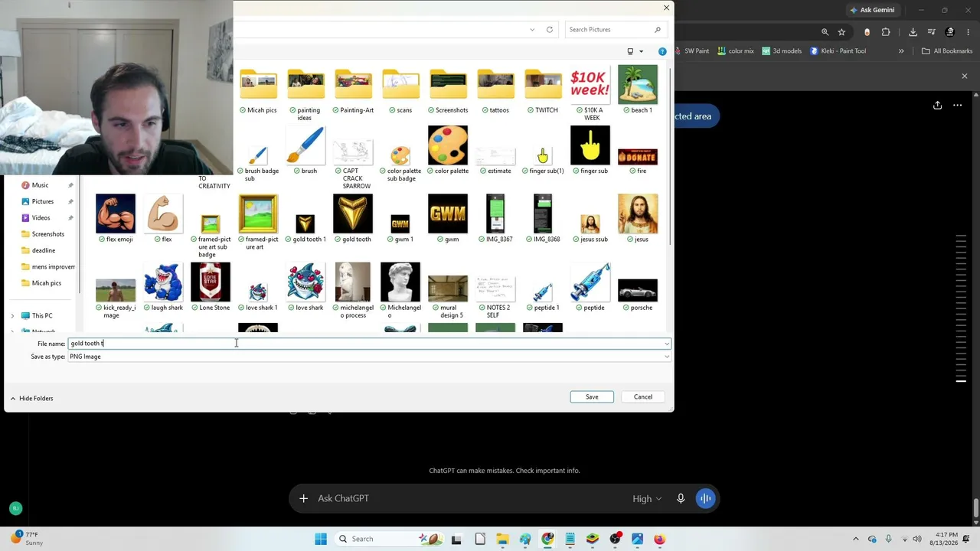Start ChatGPT voice mode button

click(705, 499)
